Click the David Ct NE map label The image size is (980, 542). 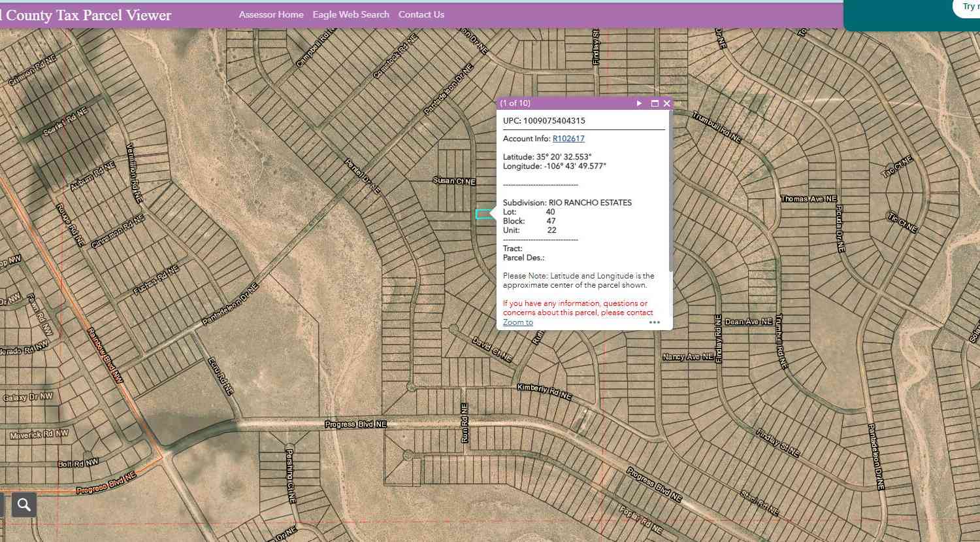click(x=492, y=349)
